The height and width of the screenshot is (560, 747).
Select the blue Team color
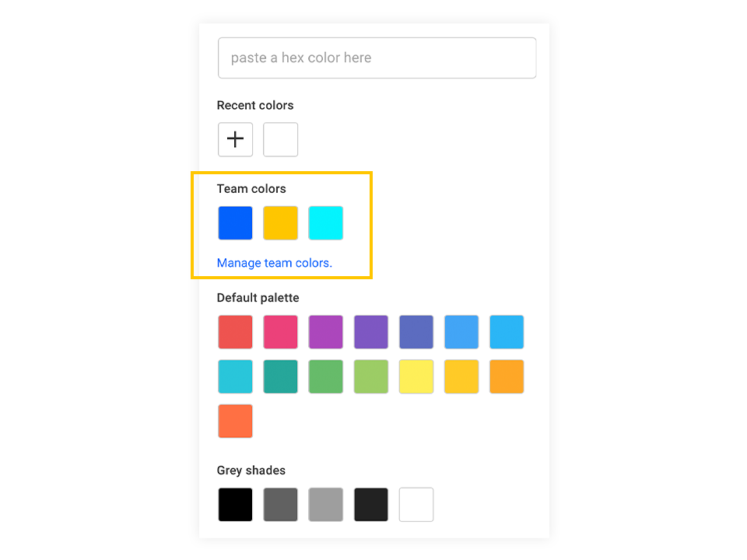point(235,222)
